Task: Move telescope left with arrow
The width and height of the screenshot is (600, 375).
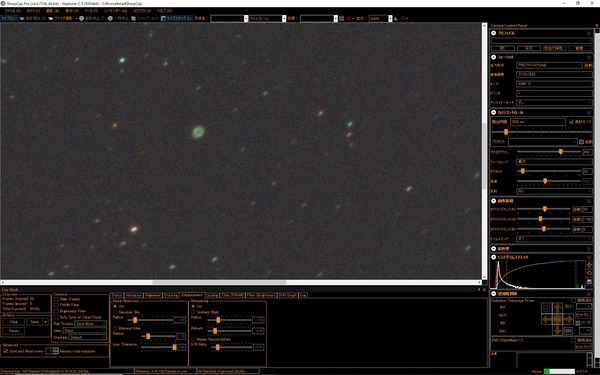Action: [547, 319]
